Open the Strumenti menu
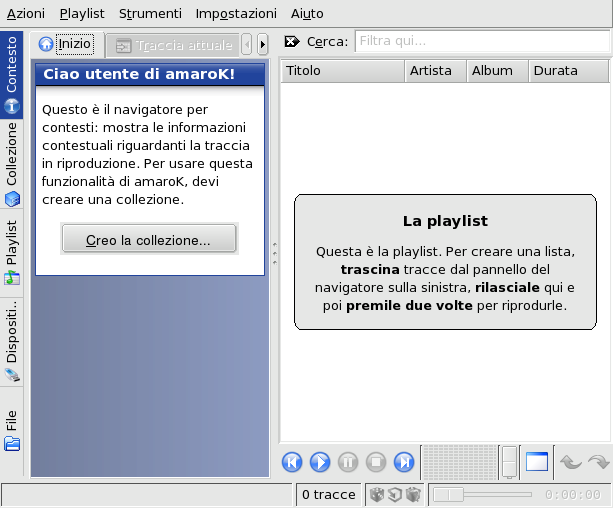This screenshot has width=613, height=508. pyautogui.click(x=150, y=14)
